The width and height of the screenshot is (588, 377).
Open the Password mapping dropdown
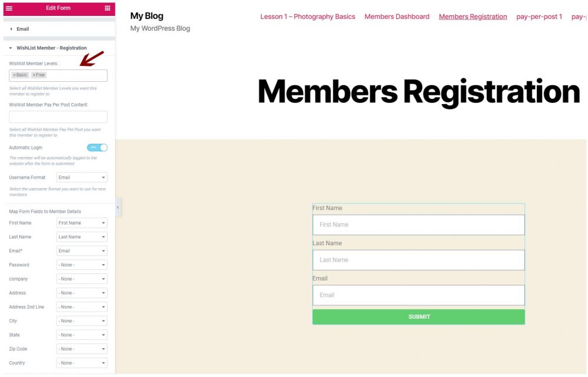(82, 265)
